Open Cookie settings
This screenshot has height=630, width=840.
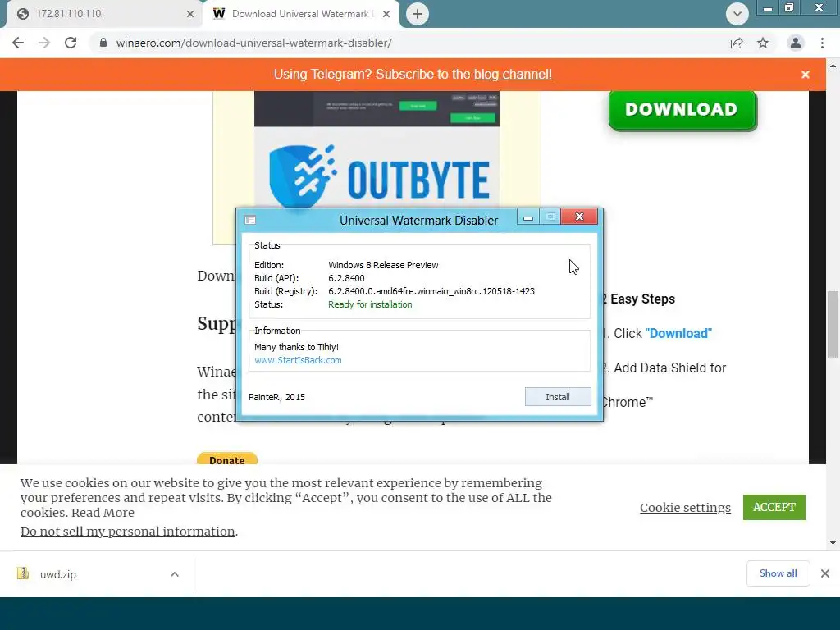tap(685, 507)
